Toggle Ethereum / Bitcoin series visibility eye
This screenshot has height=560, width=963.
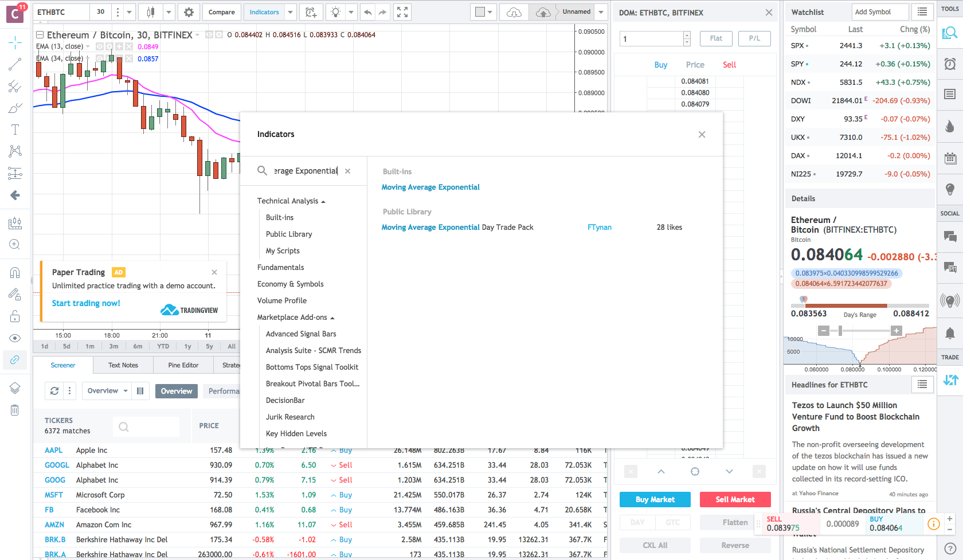click(x=209, y=35)
